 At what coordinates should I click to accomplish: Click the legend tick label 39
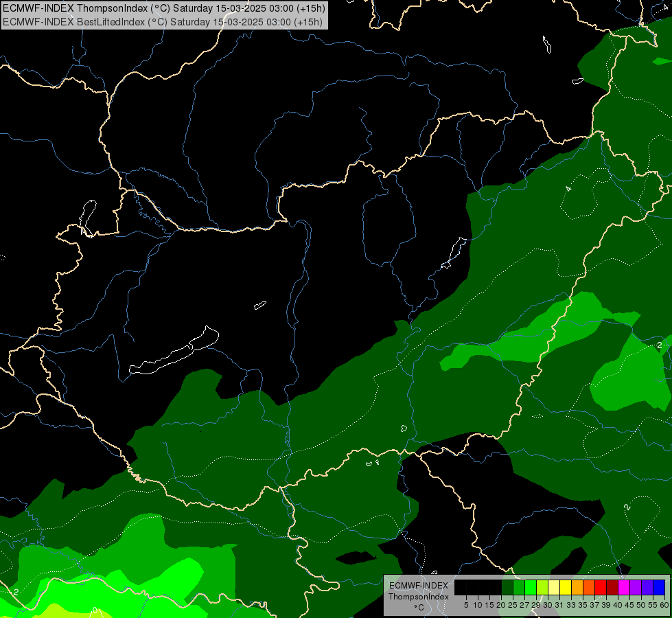point(605,605)
